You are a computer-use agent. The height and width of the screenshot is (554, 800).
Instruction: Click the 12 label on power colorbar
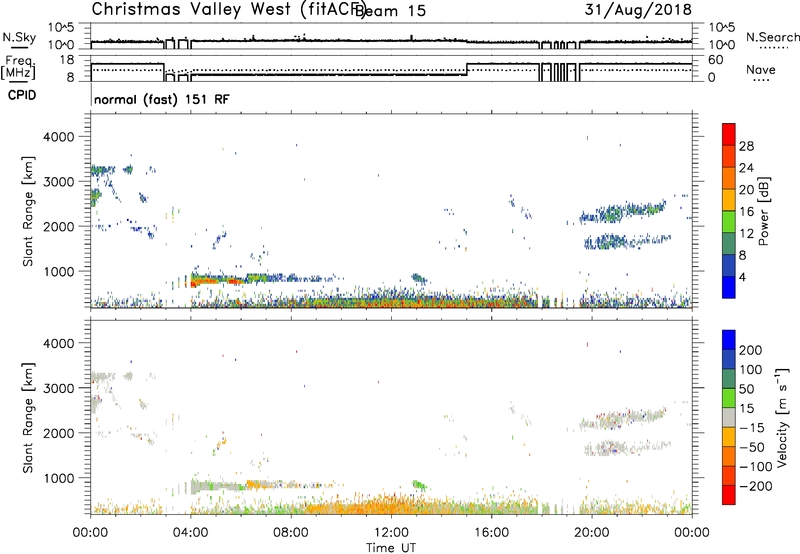tap(746, 234)
